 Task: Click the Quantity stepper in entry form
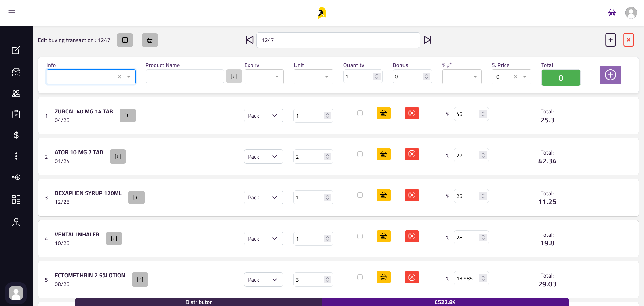point(377,76)
